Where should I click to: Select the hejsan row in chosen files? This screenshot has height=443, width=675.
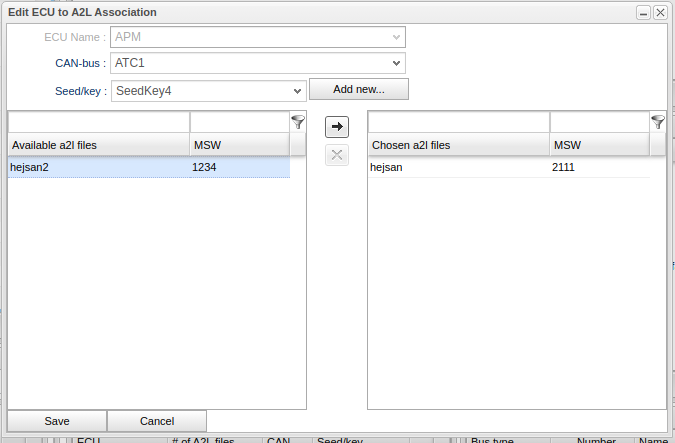[458, 168]
